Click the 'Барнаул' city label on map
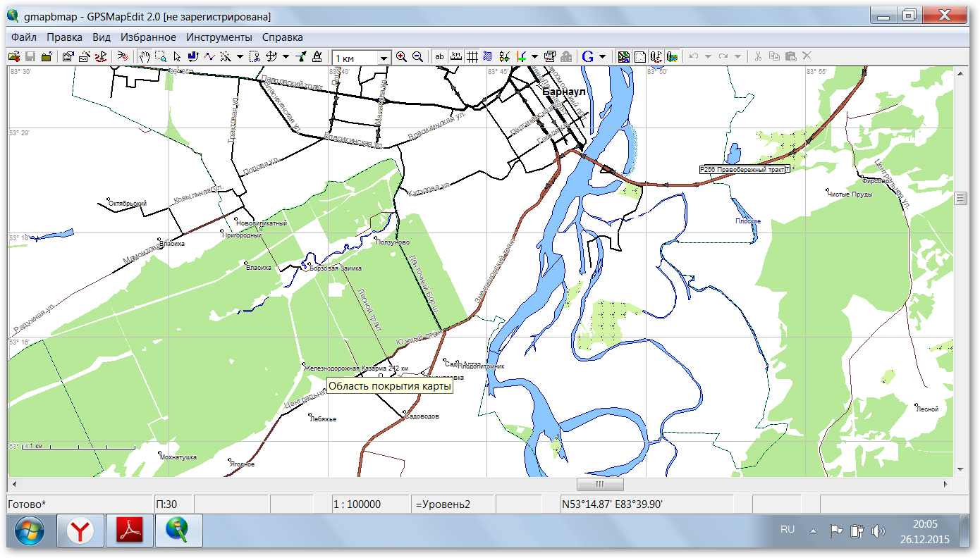The image size is (980, 558). coord(565,91)
